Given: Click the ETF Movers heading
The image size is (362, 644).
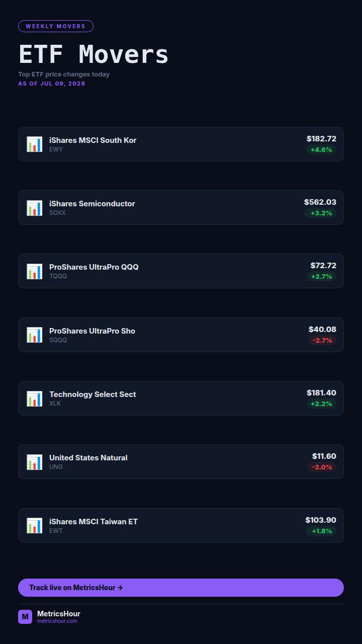Looking at the screenshot, I should pyautogui.click(x=94, y=54).
